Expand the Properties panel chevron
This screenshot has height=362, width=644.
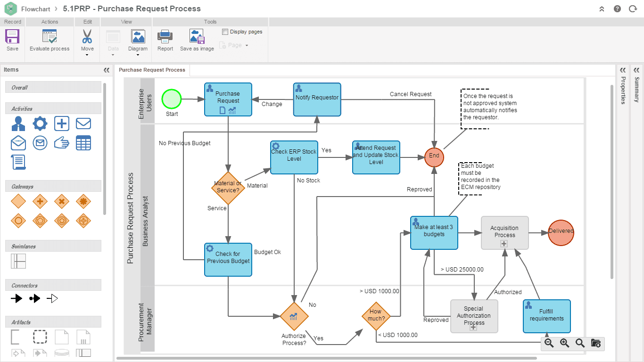tap(623, 70)
